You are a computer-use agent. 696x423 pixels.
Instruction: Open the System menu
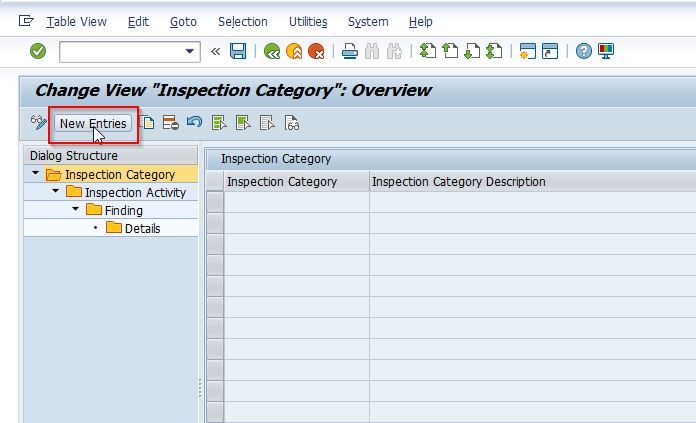click(368, 22)
